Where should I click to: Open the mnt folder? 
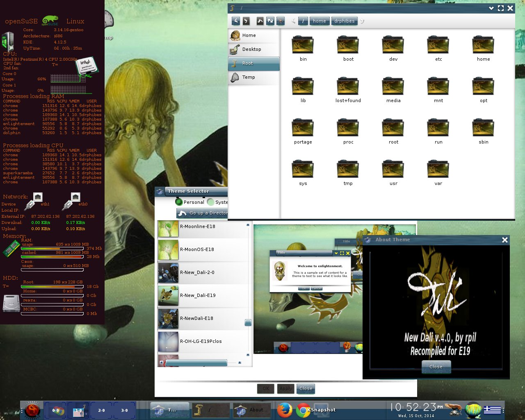click(438, 90)
